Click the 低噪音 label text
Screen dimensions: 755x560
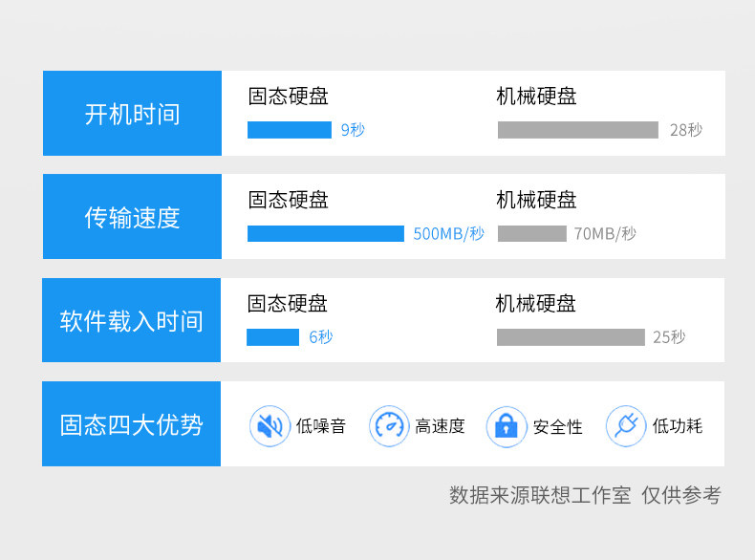pos(321,426)
